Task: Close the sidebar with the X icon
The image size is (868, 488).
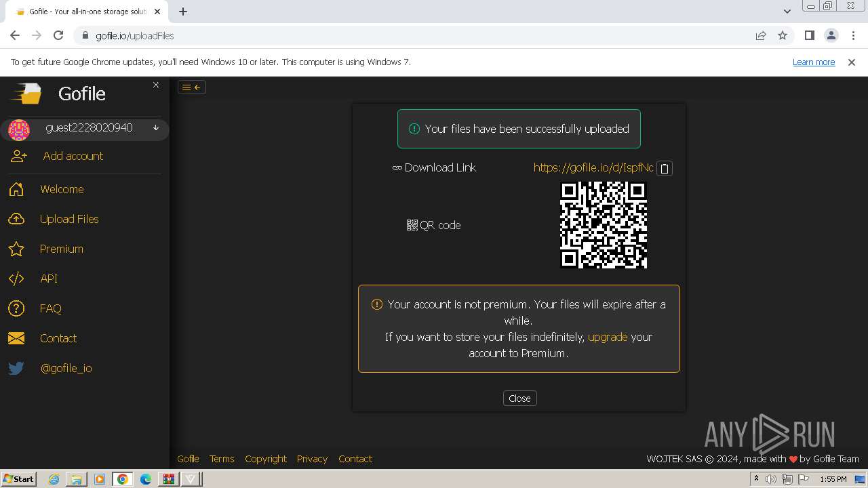Action: coord(156,85)
